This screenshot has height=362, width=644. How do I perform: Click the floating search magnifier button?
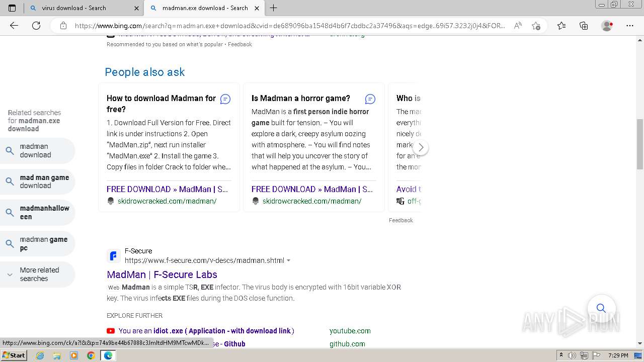click(x=601, y=308)
